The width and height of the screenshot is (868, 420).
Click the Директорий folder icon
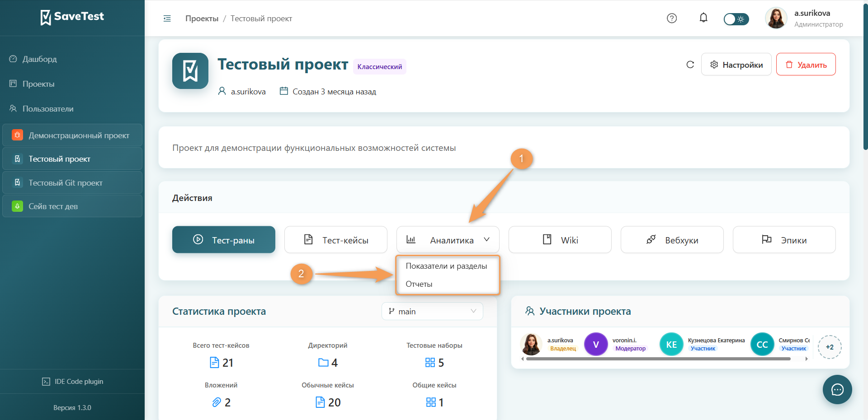(323, 363)
